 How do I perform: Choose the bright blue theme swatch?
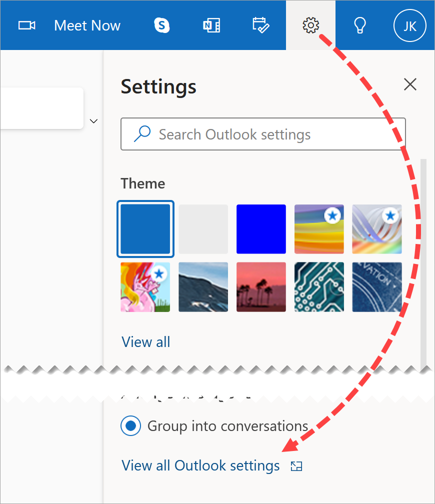[261, 229]
